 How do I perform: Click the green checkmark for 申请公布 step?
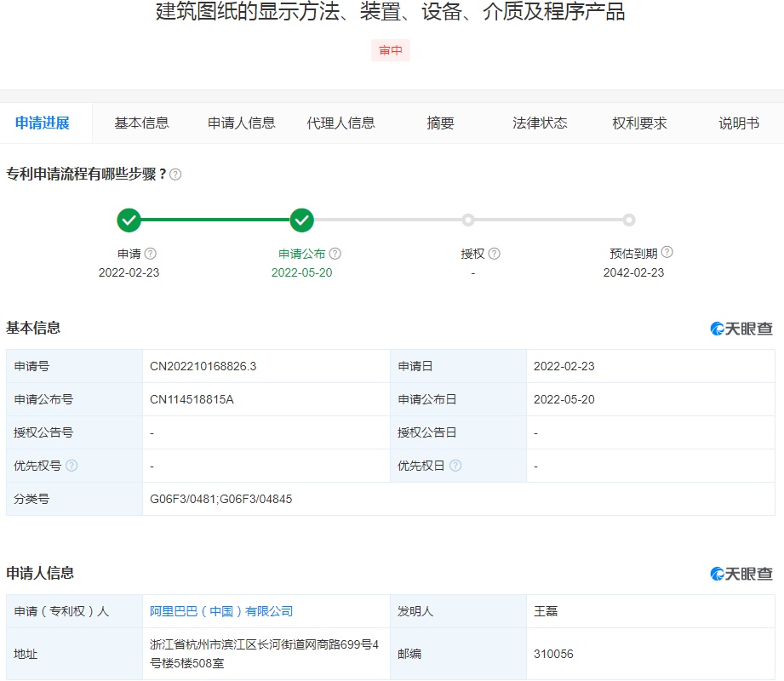(x=302, y=220)
